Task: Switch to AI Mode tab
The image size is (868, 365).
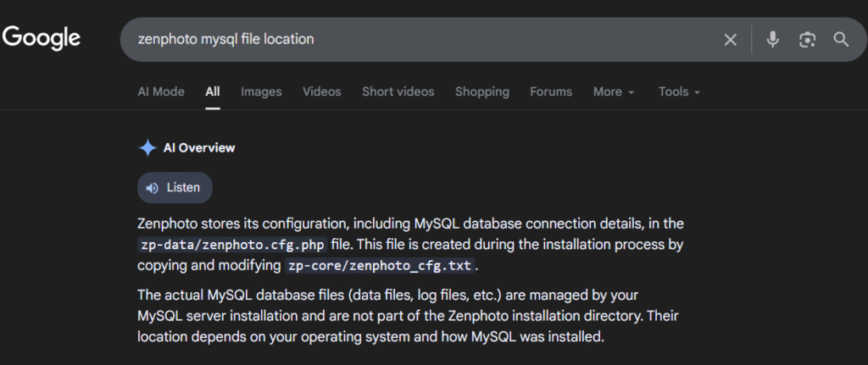Action: coord(160,91)
